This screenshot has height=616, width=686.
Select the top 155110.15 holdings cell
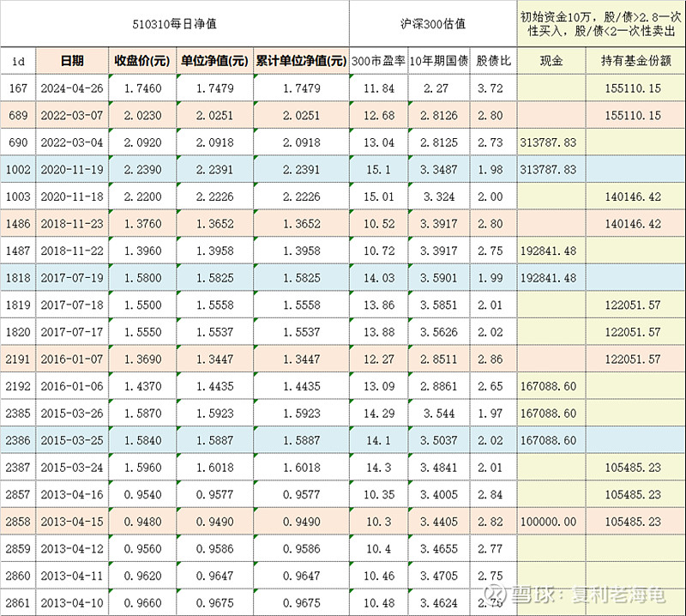pyautogui.click(x=634, y=88)
